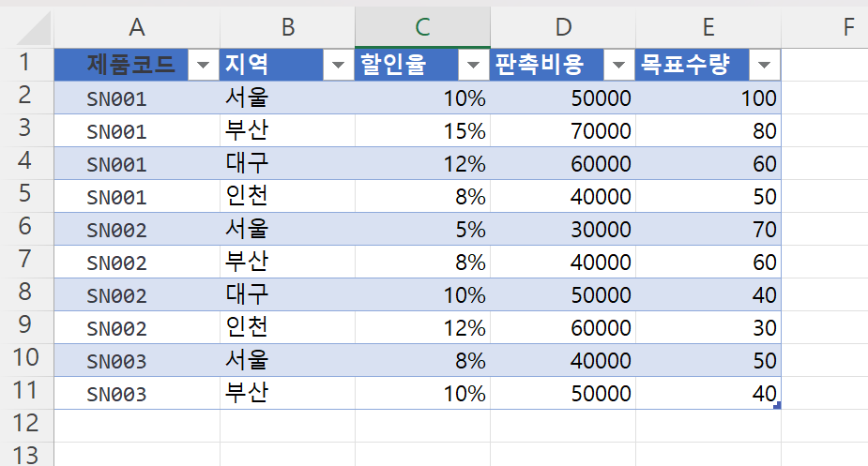868x466 pixels.
Task: Open the 지역 filter dropdown
Action: [x=338, y=66]
